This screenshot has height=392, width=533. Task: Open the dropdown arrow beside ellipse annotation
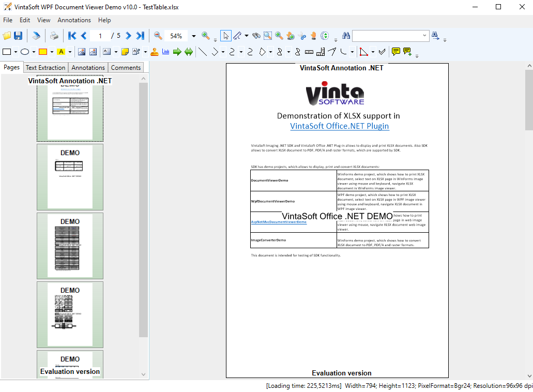pos(34,52)
